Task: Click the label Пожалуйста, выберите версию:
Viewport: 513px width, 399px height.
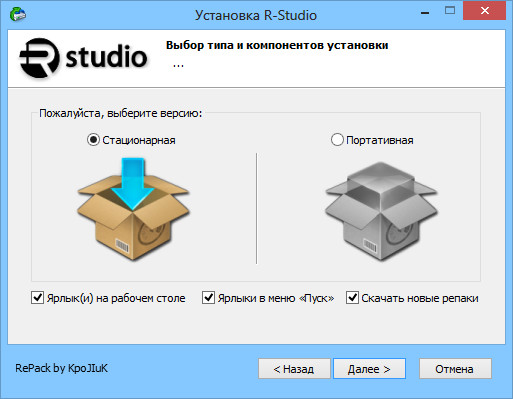Action: (121, 114)
